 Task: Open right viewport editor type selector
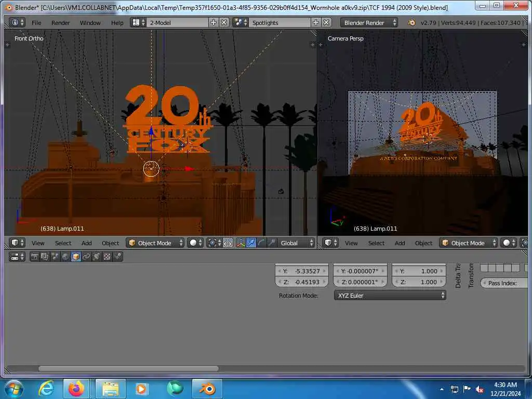click(x=330, y=243)
